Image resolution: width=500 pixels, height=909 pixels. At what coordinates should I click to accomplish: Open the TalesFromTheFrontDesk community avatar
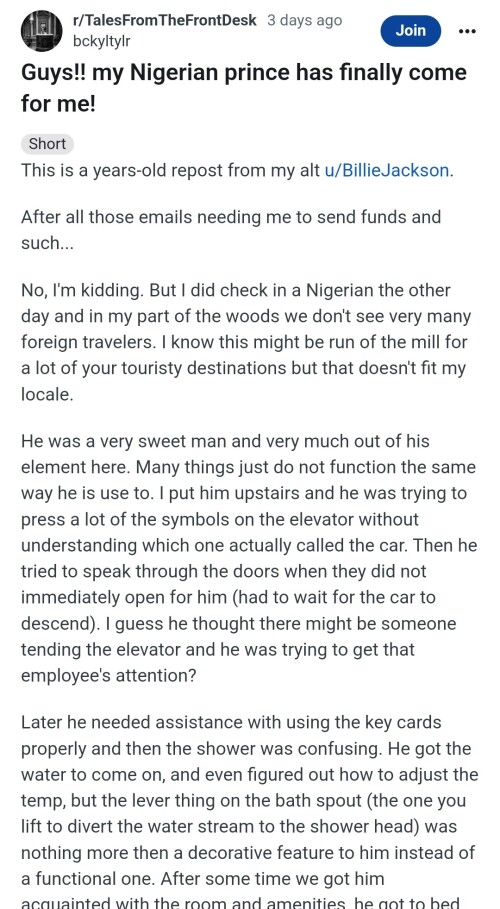tap(42, 31)
